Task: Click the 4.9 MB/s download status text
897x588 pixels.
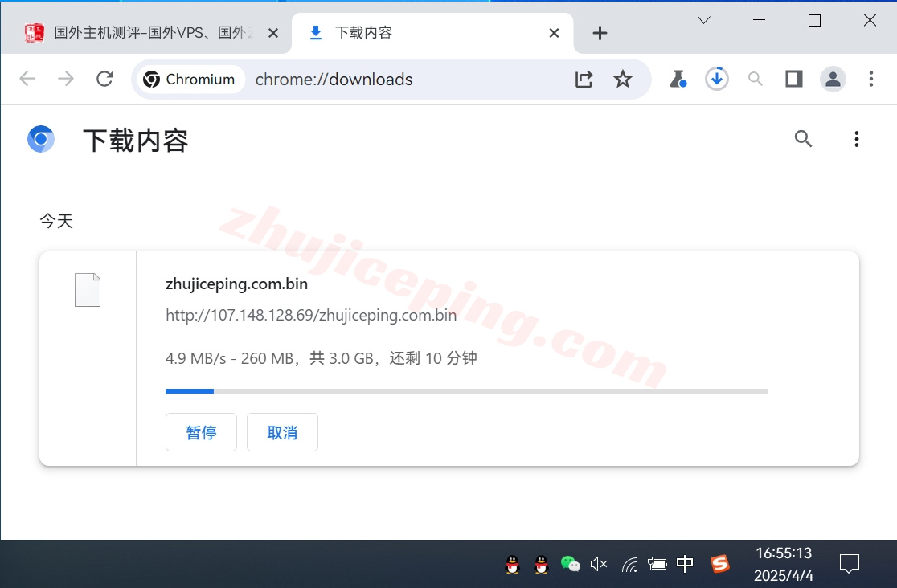Action: (321, 358)
